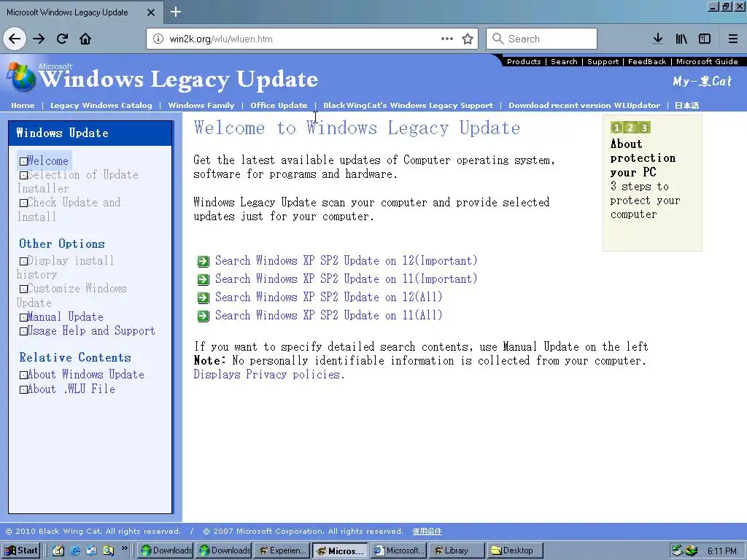Click green arrow beside Update on 12(Important)

tap(204, 262)
